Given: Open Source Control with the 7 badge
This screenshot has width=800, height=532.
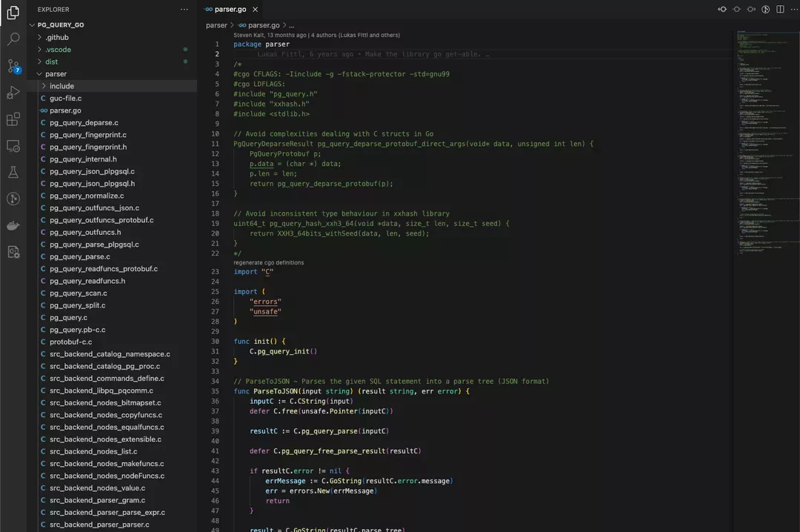Looking at the screenshot, I should click(13, 66).
